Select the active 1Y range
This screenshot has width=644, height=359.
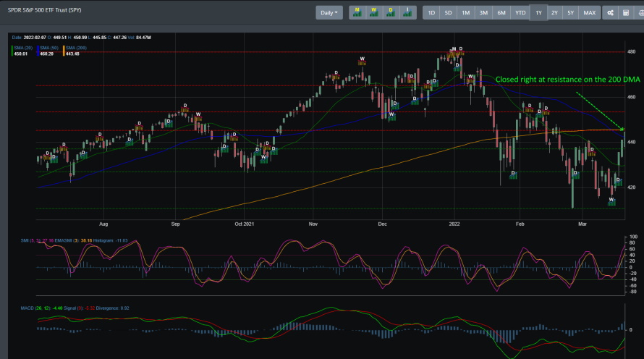pyautogui.click(x=538, y=13)
